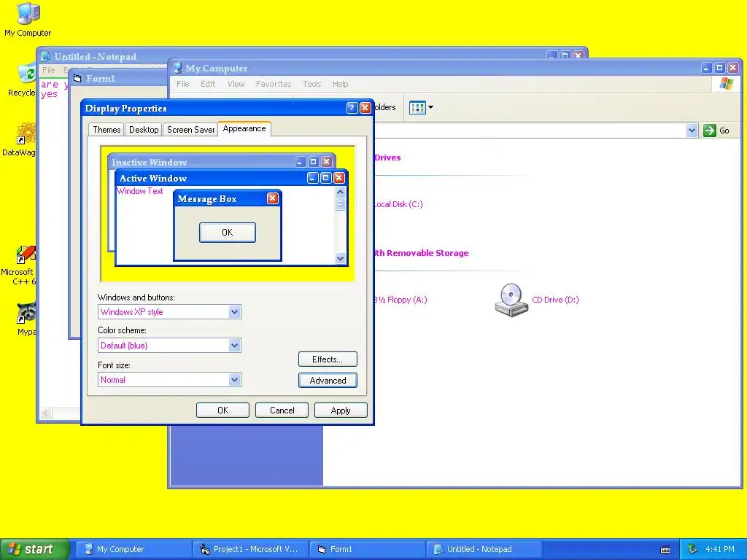This screenshot has height=560, width=747.
Task: Open the Tools menu in My Computer
Action: (x=311, y=84)
